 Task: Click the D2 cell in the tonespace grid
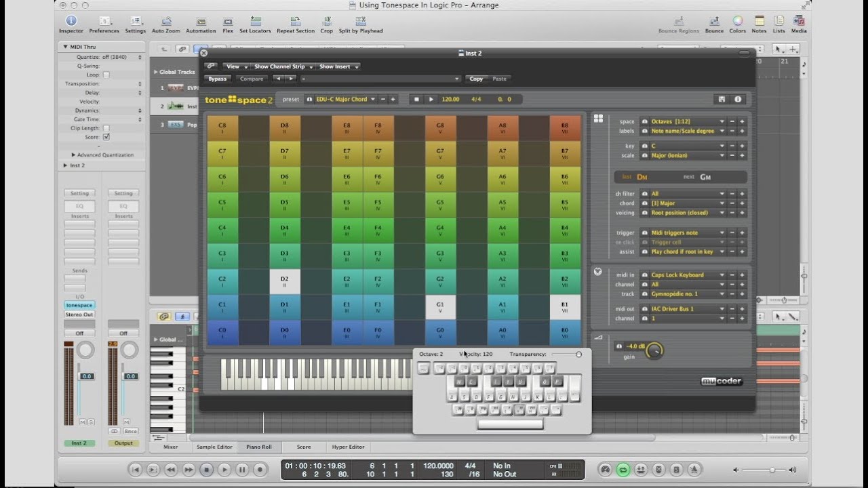tap(285, 282)
